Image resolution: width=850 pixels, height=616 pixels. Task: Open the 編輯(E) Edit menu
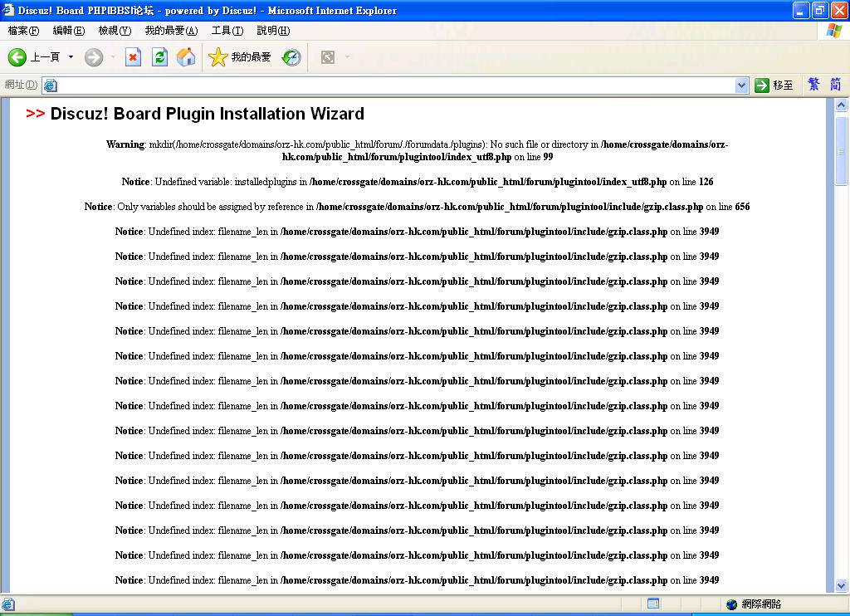point(69,31)
